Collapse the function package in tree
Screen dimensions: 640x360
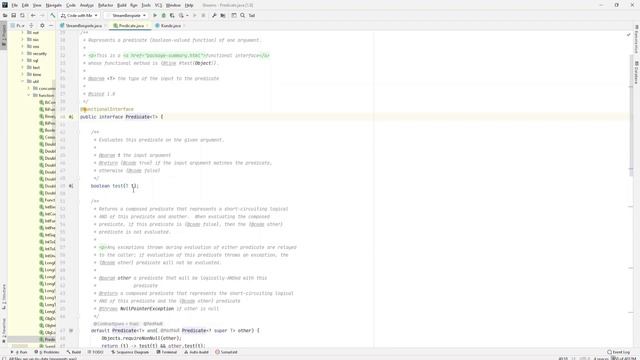click(29, 96)
